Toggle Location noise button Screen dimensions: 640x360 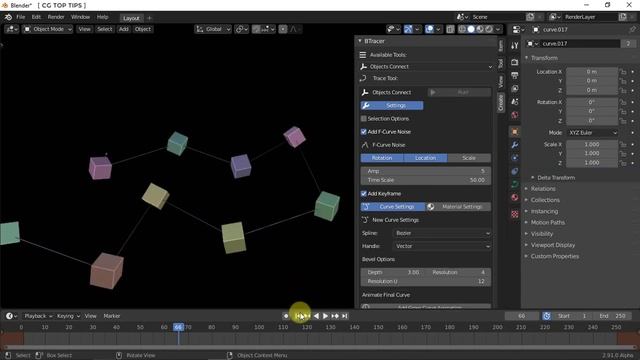[425, 158]
